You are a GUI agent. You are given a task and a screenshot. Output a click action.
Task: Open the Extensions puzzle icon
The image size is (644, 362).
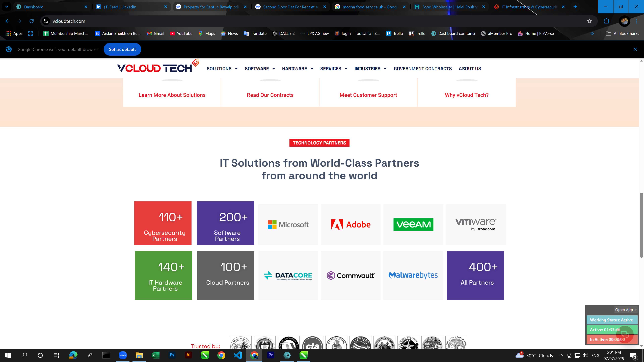pyautogui.click(x=606, y=21)
